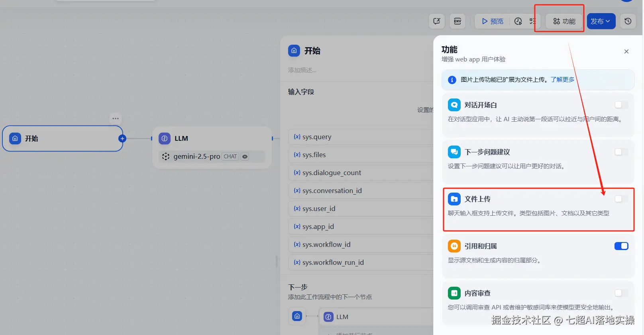
Task: Select the 开始 node on canvas
Action: pyautogui.click(x=63, y=138)
